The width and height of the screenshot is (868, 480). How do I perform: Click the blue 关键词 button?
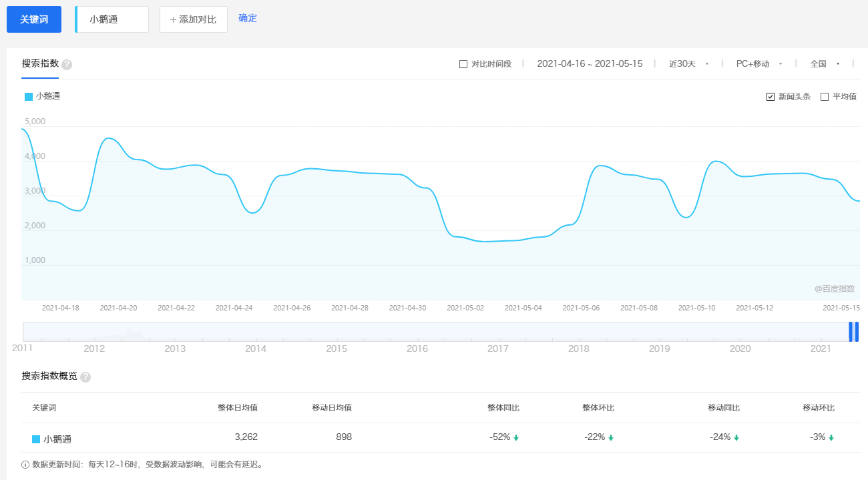(x=34, y=19)
